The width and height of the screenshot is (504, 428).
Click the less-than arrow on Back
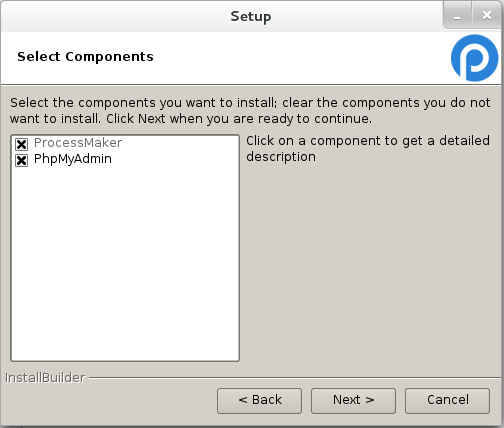(x=243, y=400)
